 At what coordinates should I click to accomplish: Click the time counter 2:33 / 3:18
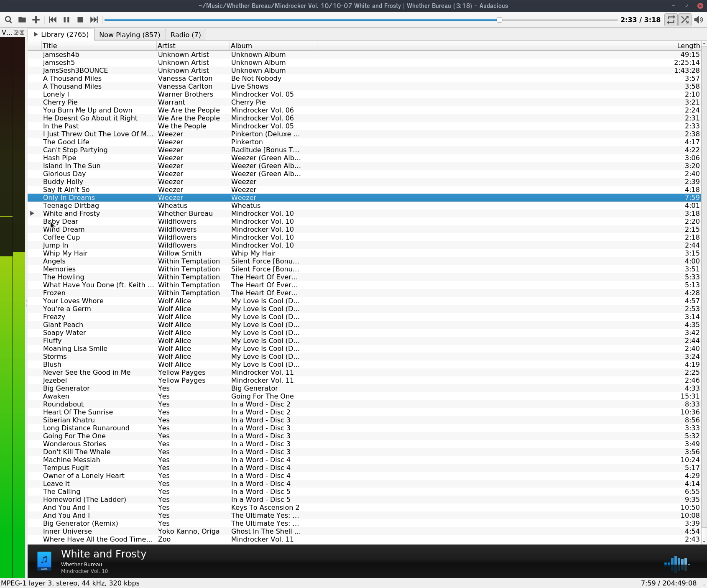[x=641, y=20]
